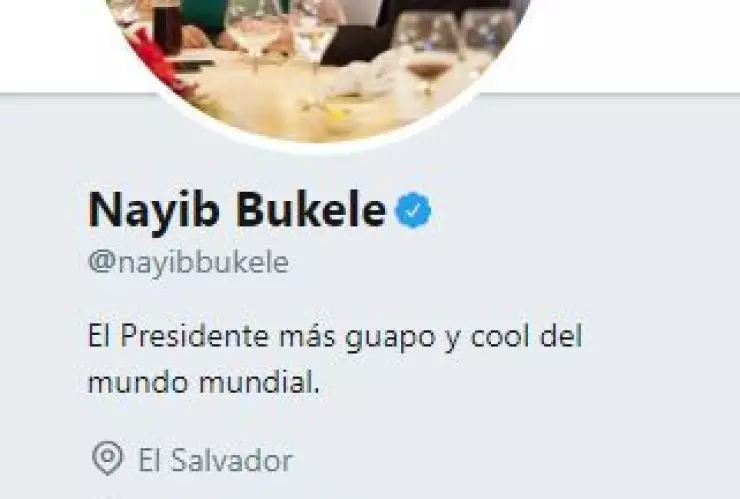Click the word "Presidente" in the bio
740x499 pixels.
pyautogui.click(x=195, y=336)
